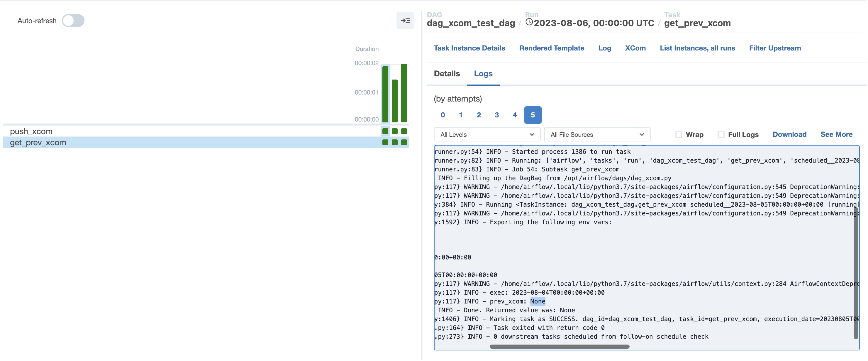
Task: Select the push_xcom task row
Action: (31, 131)
